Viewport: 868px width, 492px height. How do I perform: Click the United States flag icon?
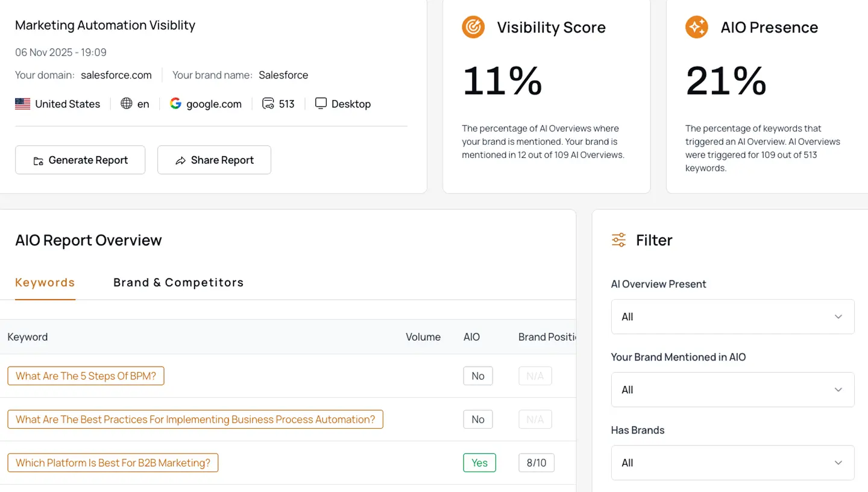click(23, 104)
